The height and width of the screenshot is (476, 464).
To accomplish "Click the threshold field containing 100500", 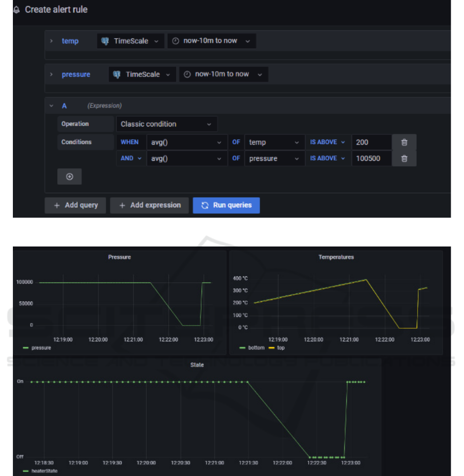I will (370, 158).
